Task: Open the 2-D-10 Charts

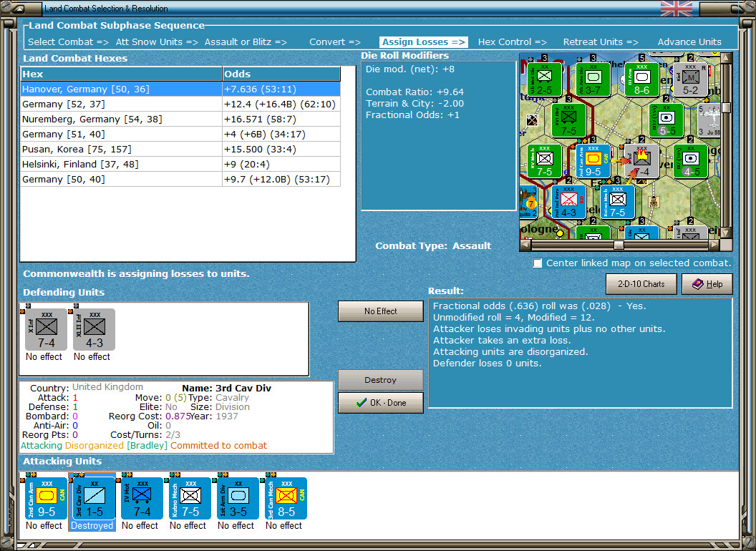Action: point(641,284)
